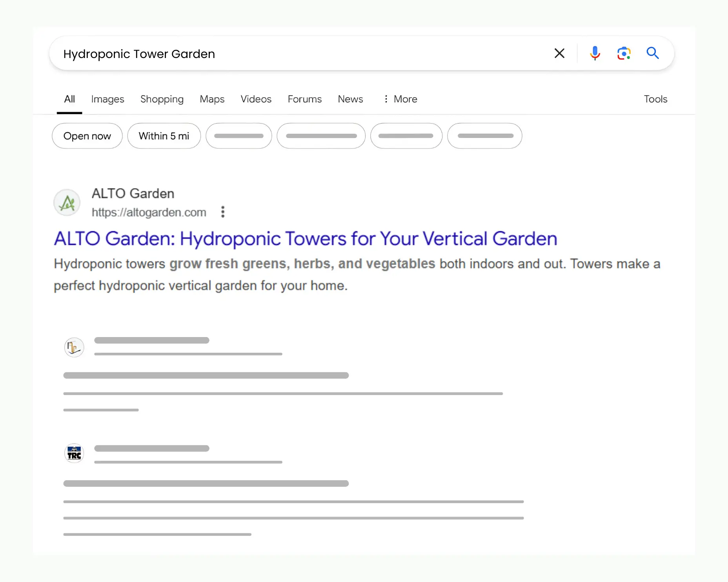Click the snippet text about hydroponic towers
728x582 pixels.
[357, 275]
